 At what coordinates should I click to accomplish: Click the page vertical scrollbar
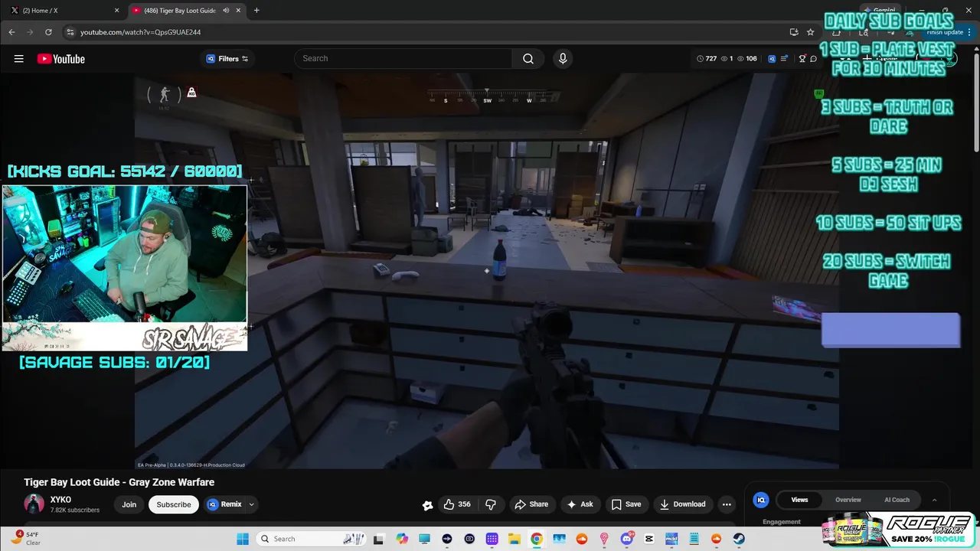pos(976,103)
